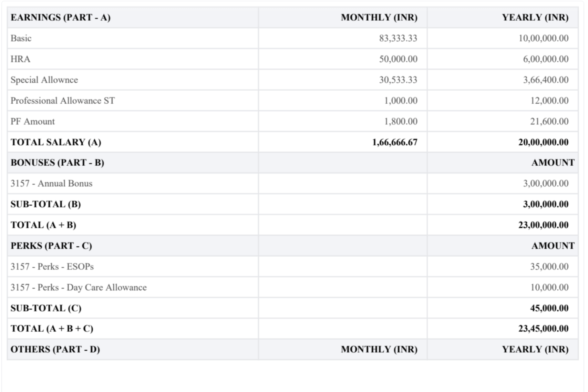Select the 3157 - Perks - ESOPs label
588x392 pixels.
tap(52, 267)
